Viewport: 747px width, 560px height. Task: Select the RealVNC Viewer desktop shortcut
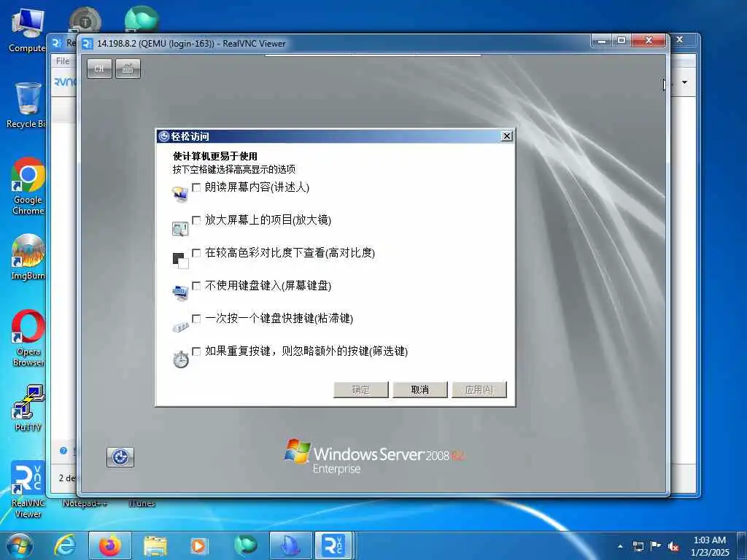28,489
